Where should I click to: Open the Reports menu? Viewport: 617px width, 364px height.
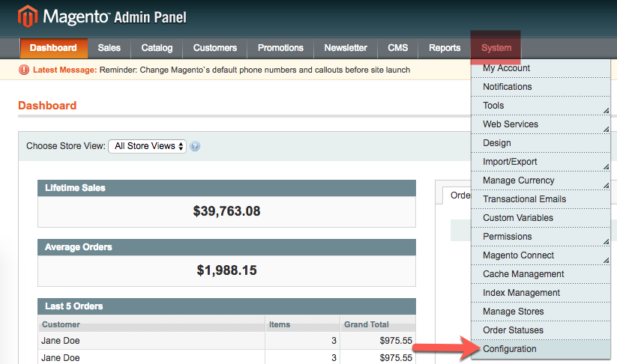445,48
